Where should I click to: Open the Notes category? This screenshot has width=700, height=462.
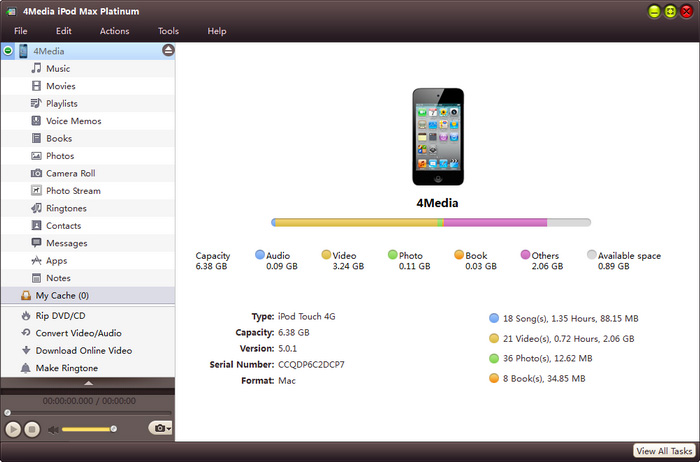(88, 278)
